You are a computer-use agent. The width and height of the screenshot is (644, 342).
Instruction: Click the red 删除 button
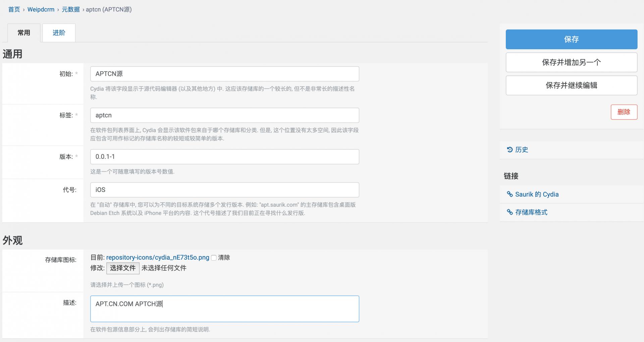point(624,112)
